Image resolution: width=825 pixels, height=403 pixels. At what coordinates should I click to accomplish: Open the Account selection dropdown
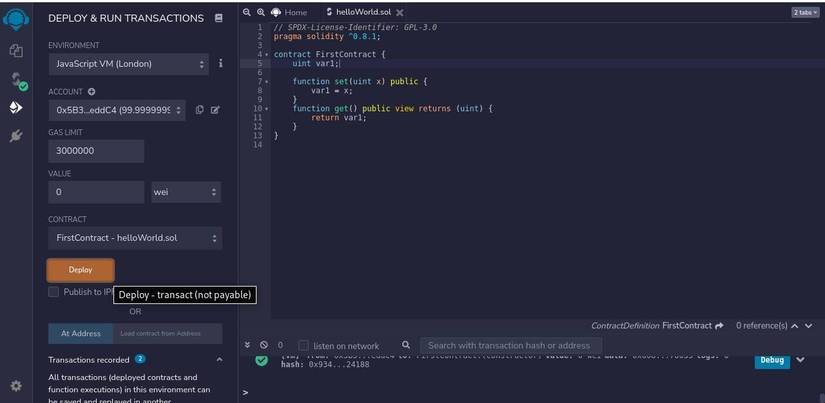pyautogui.click(x=117, y=110)
